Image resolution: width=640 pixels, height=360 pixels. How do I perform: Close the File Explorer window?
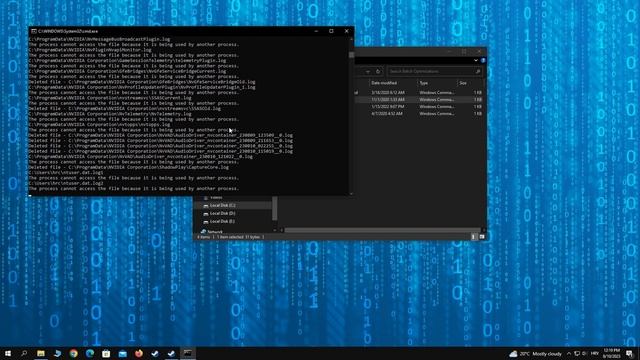479,51
